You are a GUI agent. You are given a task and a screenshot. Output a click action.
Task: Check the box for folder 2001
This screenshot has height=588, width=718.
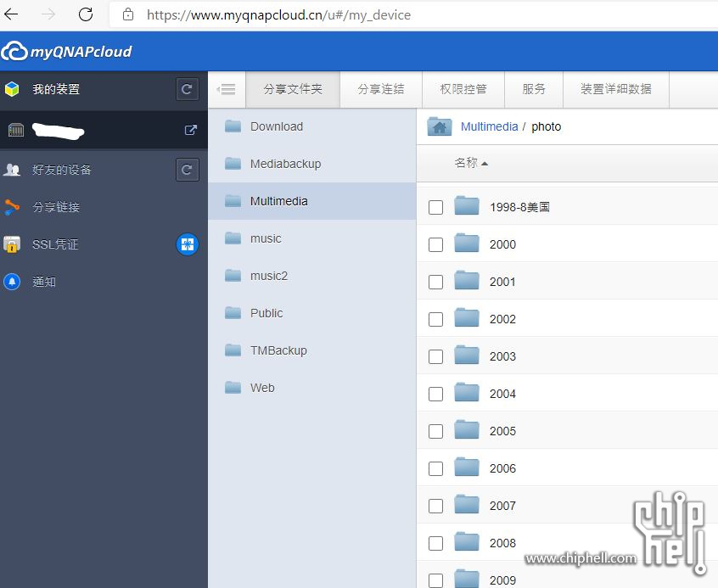point(435,282)
